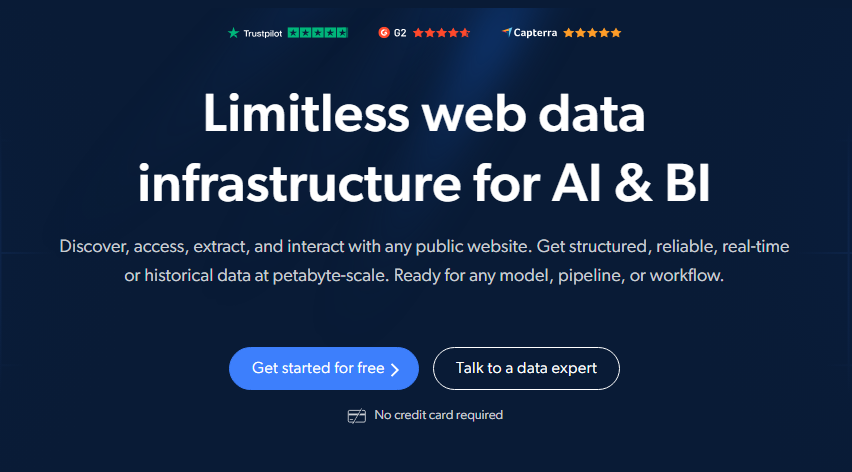The height and width of the screenshot is (472, 852).
Task: Click the Capterra arrow logo
Action: (x=506, y=32)
